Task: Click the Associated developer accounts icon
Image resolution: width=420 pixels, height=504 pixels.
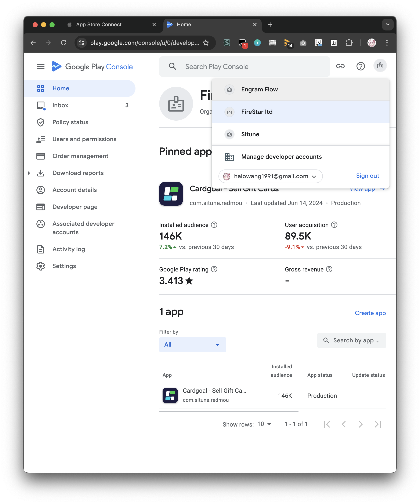Action: [41, 224]
